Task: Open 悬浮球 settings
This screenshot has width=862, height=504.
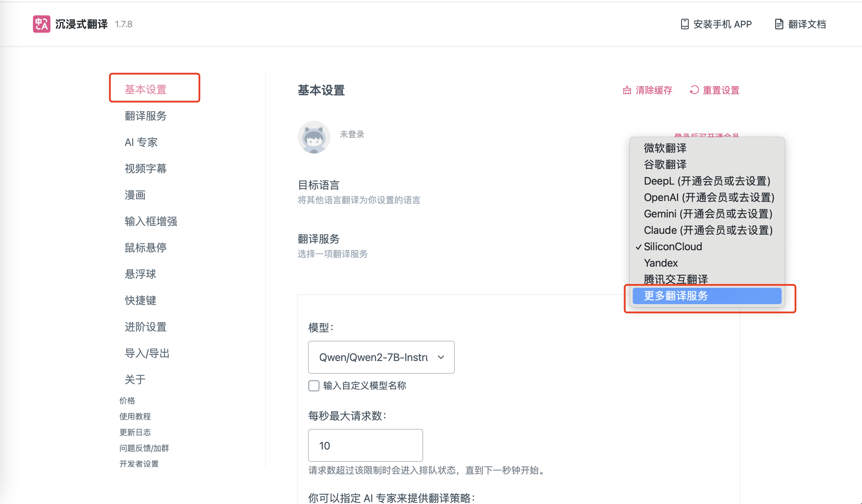Action: (140, 274)
